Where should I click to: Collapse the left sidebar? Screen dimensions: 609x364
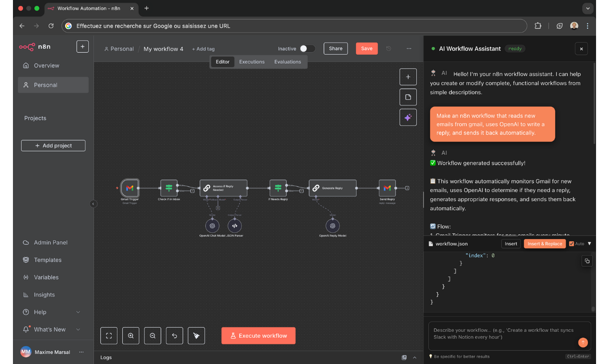pos(94,204)
